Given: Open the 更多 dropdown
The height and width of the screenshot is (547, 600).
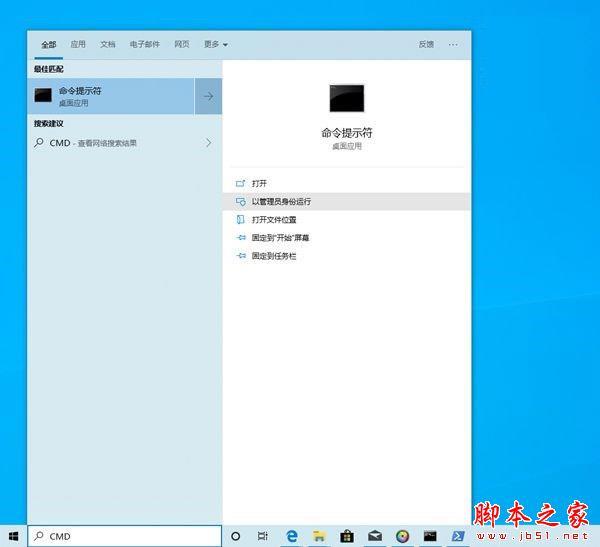Looking at the screenshot, I should coord(216,44).
